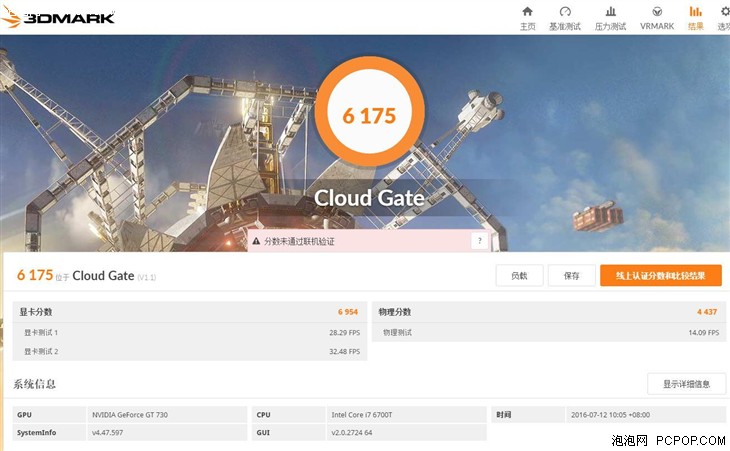Click the 物理分数 physics score header
The width and height of the screenshot is (730, 451).
pyautogui.click(x=395, y=312)
